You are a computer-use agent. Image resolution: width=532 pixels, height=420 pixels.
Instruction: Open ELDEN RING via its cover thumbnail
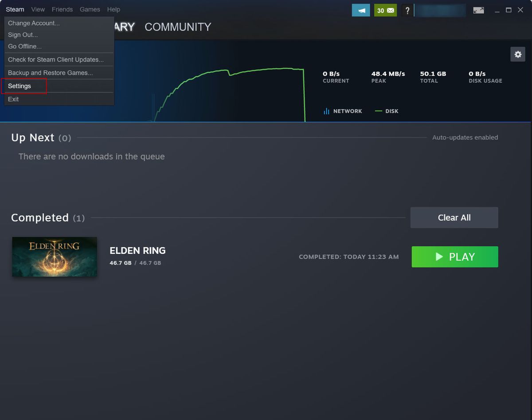[54, 257]
